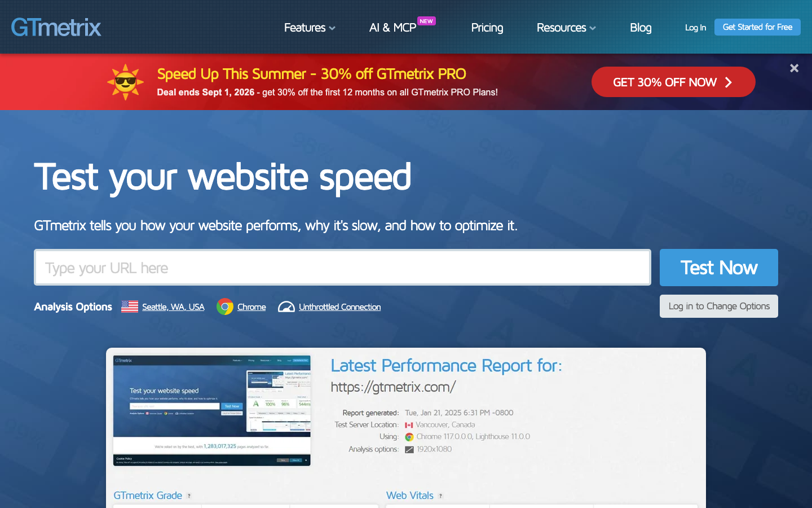Click the GTmetrix logo
Image resolution: width=812 pixels, height=508 pixels.
(x=56, y=27)
